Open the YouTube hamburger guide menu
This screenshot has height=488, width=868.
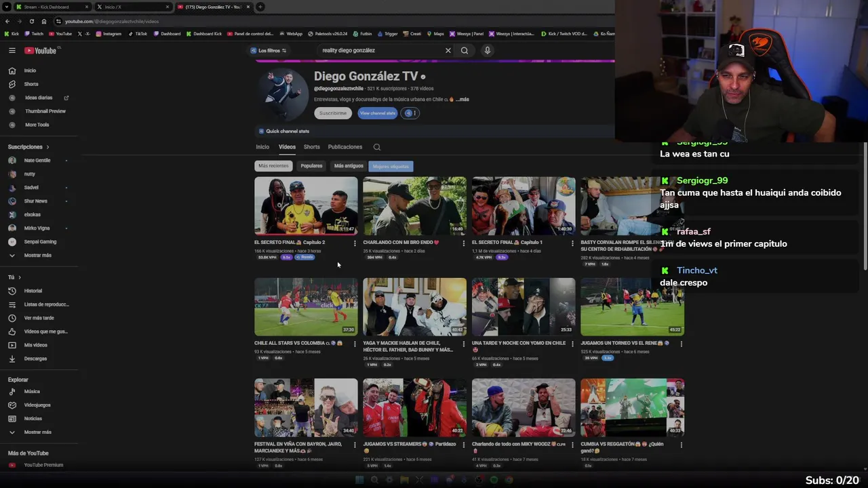12,50
